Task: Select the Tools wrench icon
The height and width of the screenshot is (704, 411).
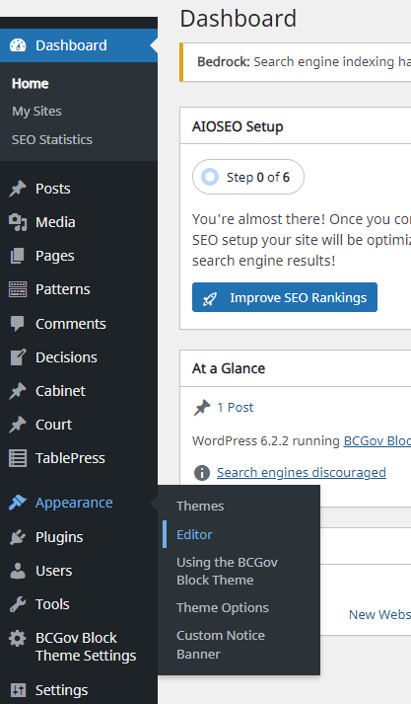Action: (18, 604)
